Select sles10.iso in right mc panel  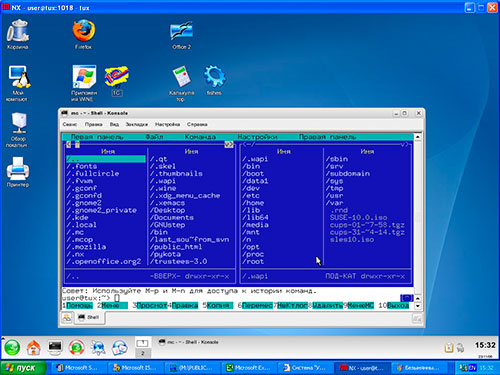(x=352, y=240)
